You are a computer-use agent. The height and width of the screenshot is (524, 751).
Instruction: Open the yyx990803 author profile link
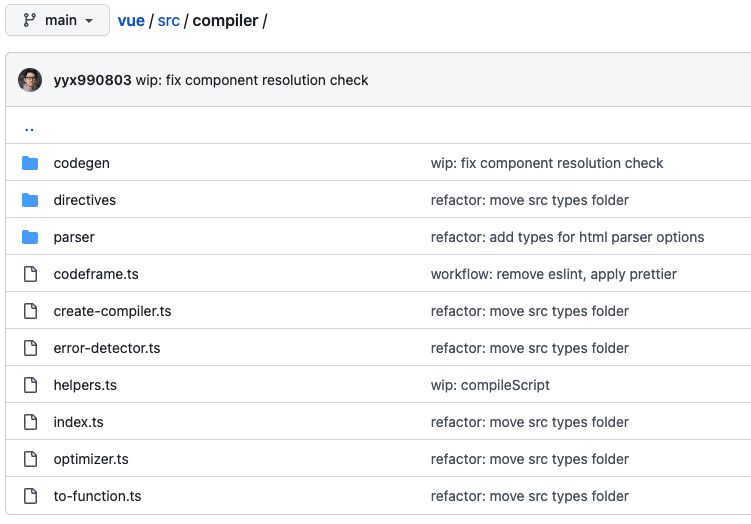point(92,80)
